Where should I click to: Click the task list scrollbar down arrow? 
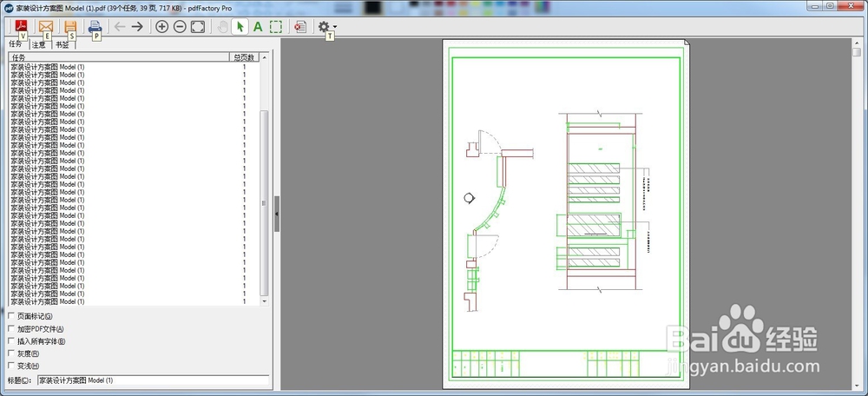(264, 301)
